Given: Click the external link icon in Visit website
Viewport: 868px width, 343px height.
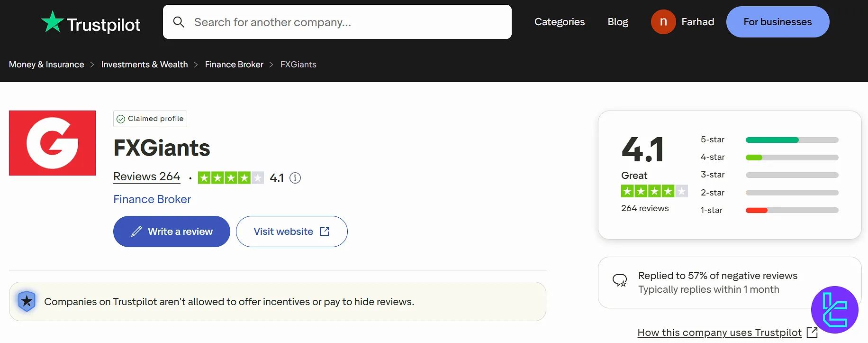Looking at the screenshot, I should (325, 232).
